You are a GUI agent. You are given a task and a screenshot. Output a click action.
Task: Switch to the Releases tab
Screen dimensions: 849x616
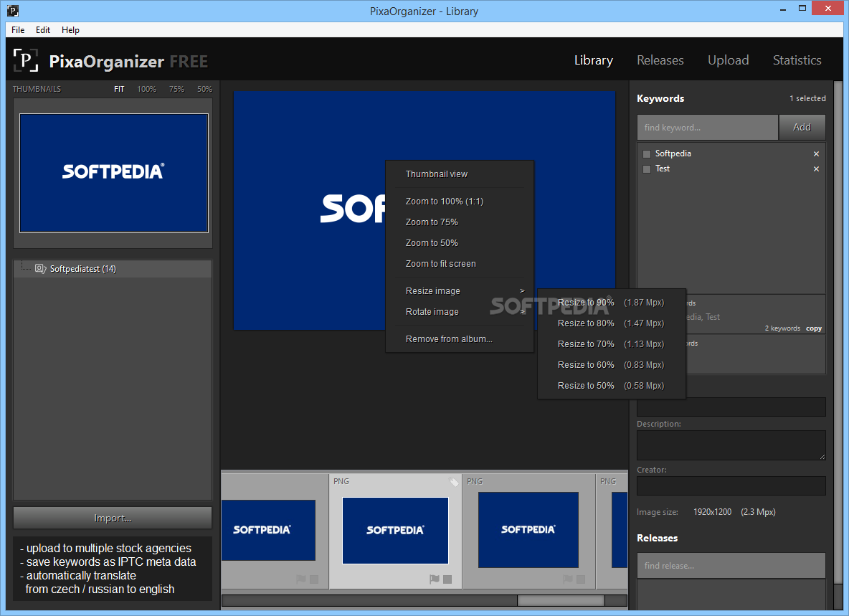point(660,60)
